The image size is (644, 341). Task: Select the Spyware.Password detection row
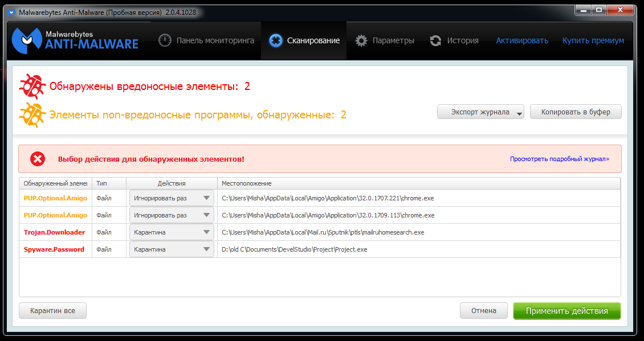pyautogui.click(x=54, y=249)
